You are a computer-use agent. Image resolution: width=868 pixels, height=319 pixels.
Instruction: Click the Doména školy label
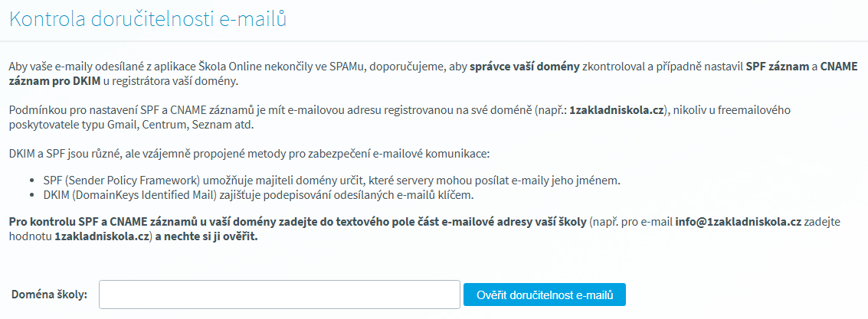[x=49, y=295]
